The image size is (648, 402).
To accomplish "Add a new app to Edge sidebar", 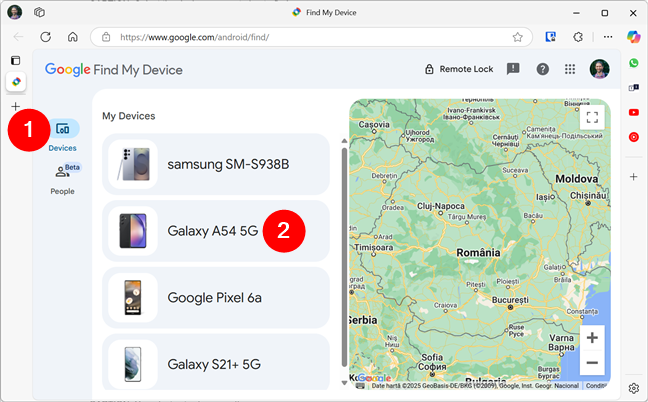I will coord(634,177).
